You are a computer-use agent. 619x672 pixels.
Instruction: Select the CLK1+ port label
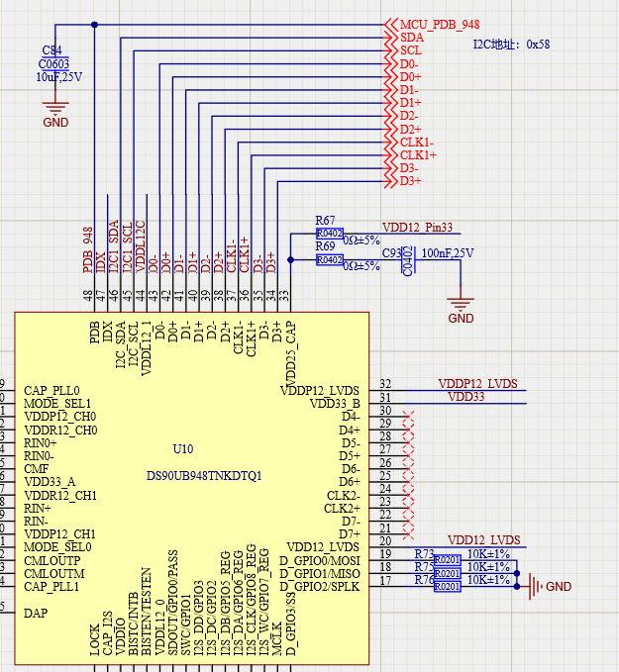(418, 155)
